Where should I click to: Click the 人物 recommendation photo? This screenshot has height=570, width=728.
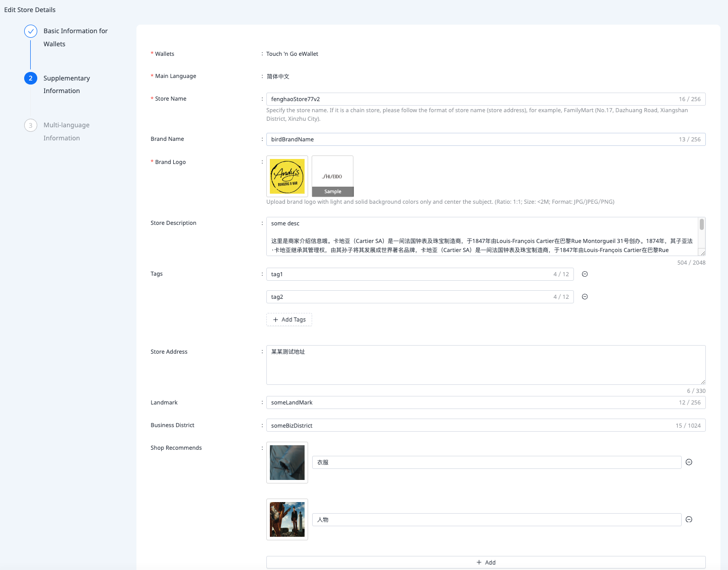coord(287,519)
